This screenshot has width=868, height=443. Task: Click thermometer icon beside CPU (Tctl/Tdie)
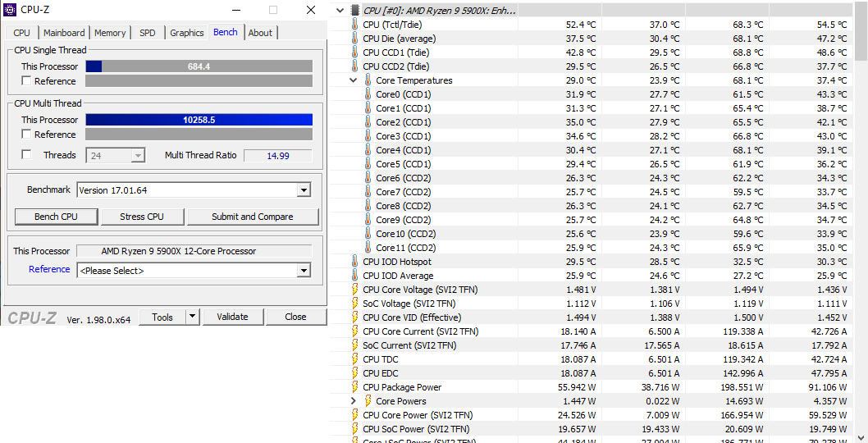tap(355, 25)
